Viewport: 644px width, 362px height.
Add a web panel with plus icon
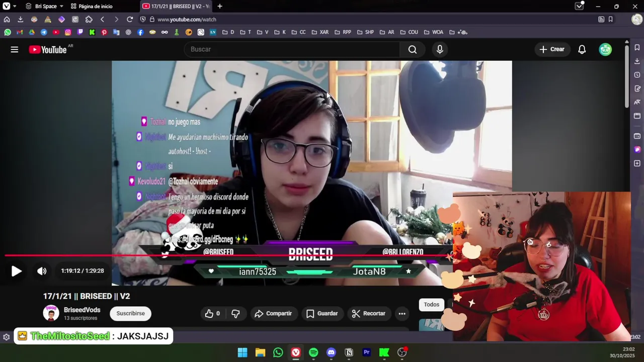[x=637, y=163]
